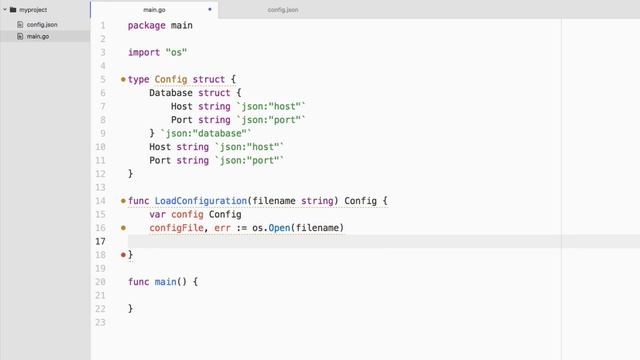Click 'Database struct' on line 6
640x360 pixels.
coord(190,93)
